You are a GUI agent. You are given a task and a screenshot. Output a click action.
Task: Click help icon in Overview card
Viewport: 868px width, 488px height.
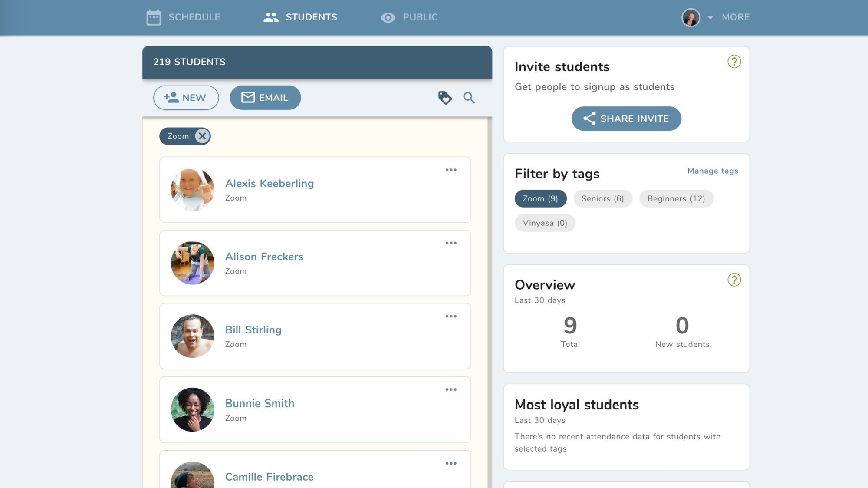[x=734, y=280]
